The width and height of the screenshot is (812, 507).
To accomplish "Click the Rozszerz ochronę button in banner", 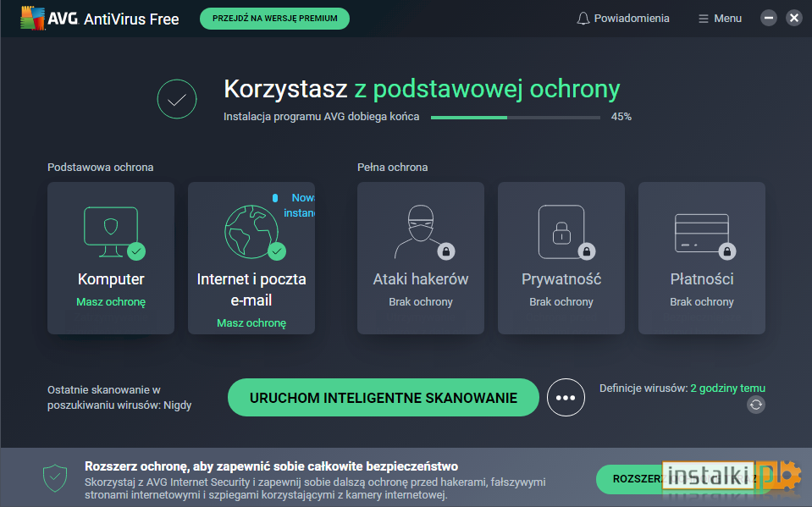I will point(631,479).
